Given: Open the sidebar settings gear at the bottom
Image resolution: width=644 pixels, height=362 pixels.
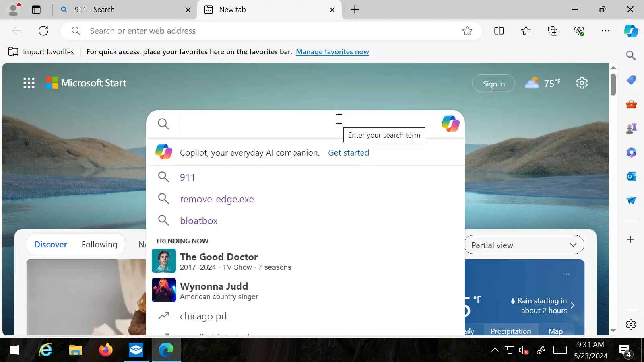Looking at the screenshot, I should 631,325.
